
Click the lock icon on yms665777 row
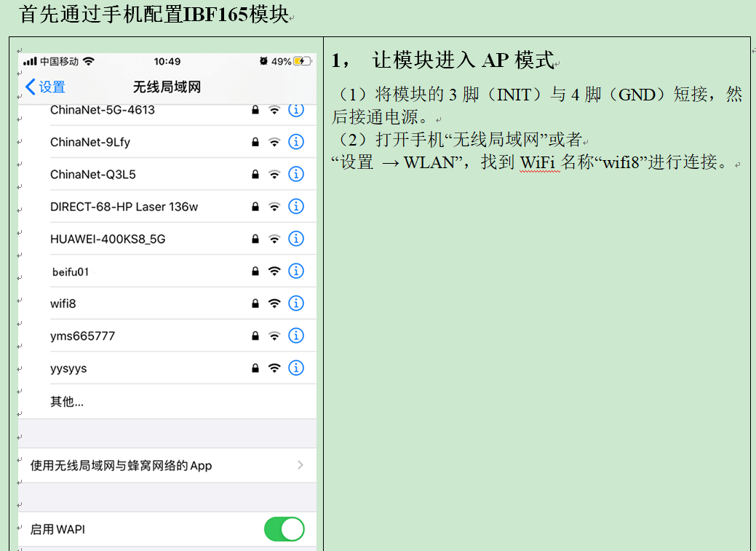click(x=255, y=336)
